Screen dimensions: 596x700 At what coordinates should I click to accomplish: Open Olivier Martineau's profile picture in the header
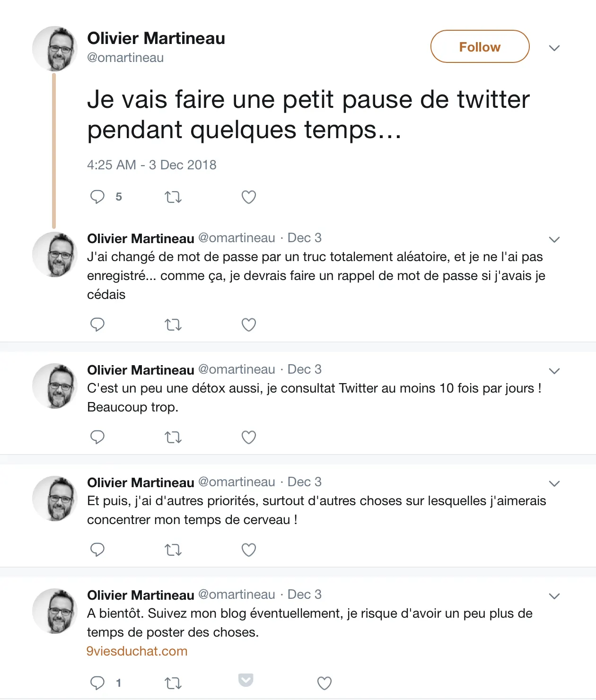pos(55,49)
